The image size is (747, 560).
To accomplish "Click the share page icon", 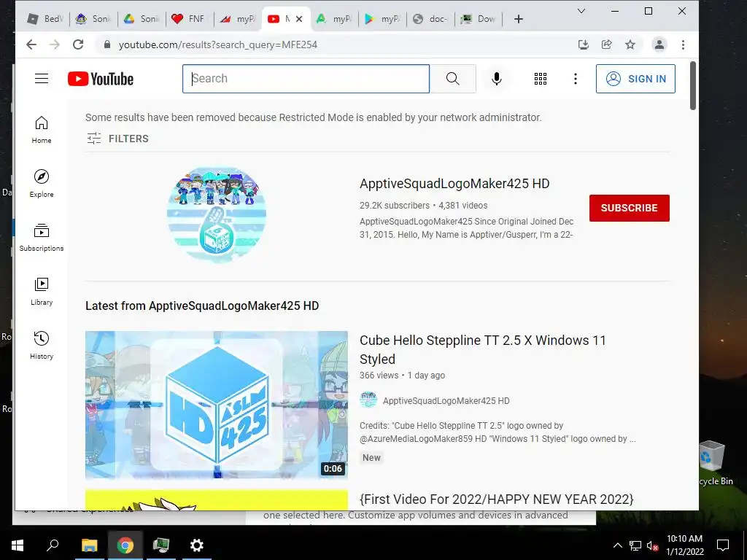I will pos(606,44).
